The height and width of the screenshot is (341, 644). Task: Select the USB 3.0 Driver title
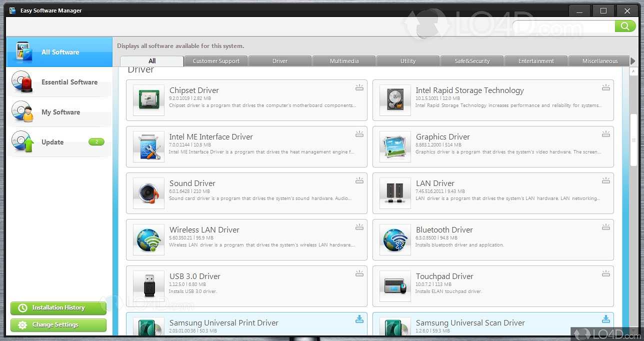pos(195,276)
